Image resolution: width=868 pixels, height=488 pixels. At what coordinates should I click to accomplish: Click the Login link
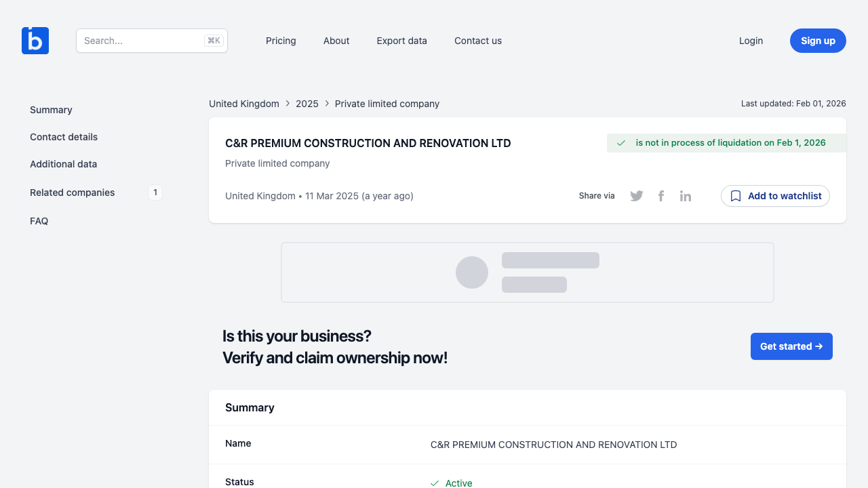751,41
